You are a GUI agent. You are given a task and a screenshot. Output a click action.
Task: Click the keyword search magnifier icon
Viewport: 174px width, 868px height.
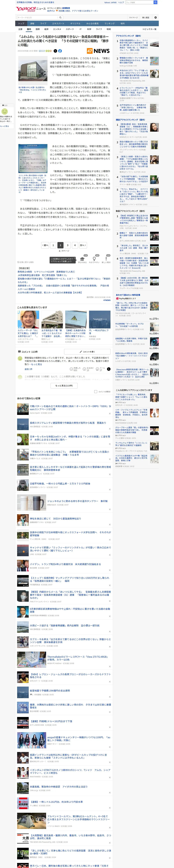point(60,18)
